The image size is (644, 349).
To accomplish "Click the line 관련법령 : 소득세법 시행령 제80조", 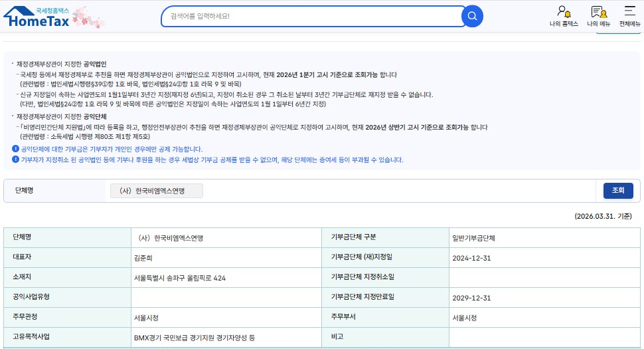I will pyautogui.click(x=85, y=136).
